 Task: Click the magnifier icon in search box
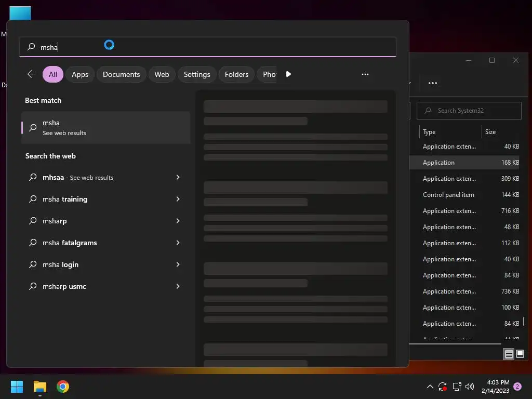tap(31, 47)
